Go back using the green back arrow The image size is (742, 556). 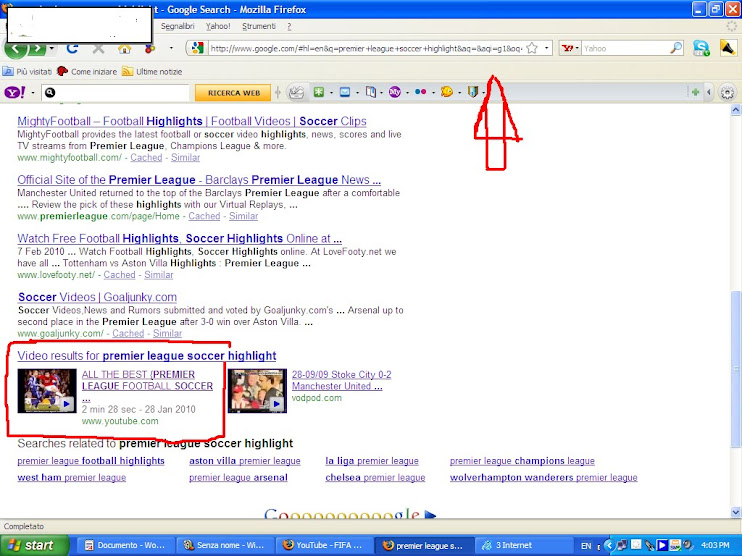point(15,49)
